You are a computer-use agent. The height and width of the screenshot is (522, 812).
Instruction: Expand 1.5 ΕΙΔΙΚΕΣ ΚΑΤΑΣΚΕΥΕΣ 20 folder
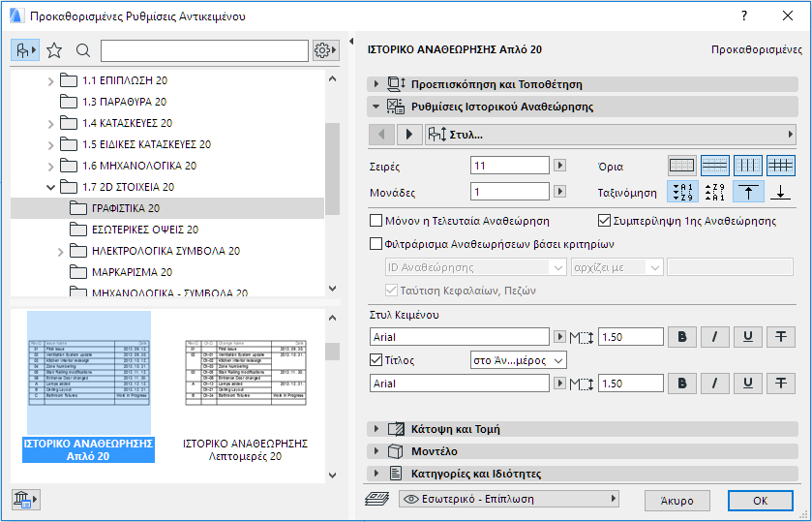(50, 145)
